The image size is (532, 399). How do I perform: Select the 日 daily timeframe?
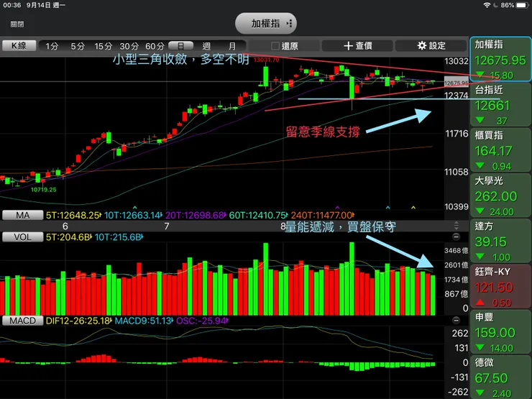(181, 46)
